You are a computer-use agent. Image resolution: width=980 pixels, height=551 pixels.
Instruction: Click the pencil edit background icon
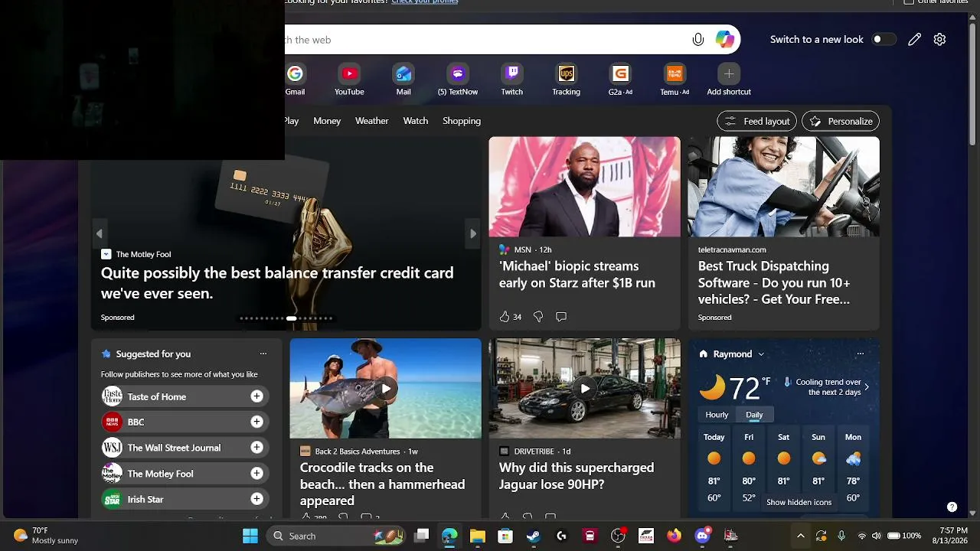(914, 40)
